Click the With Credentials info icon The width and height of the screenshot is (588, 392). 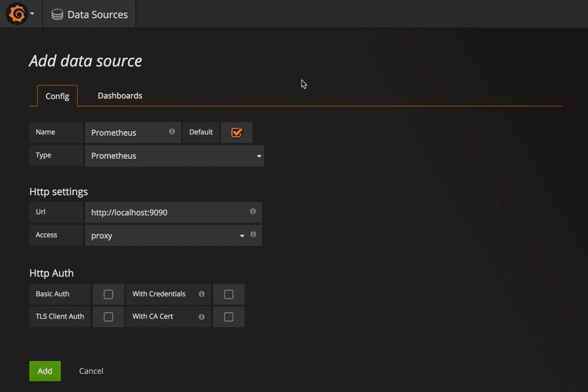[201, 294]
